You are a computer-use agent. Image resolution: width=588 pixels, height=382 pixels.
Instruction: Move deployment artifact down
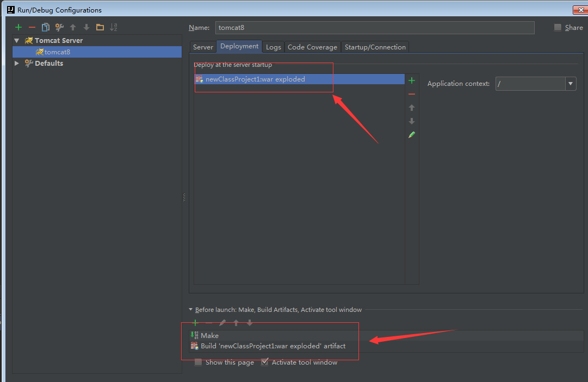coord(412,121)
